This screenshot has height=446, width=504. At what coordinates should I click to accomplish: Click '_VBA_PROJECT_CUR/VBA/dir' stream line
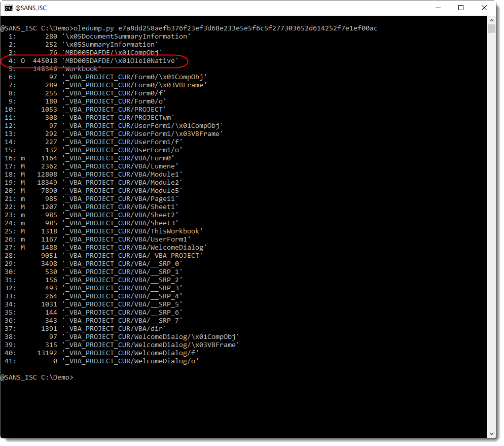(x=86, y=329)
